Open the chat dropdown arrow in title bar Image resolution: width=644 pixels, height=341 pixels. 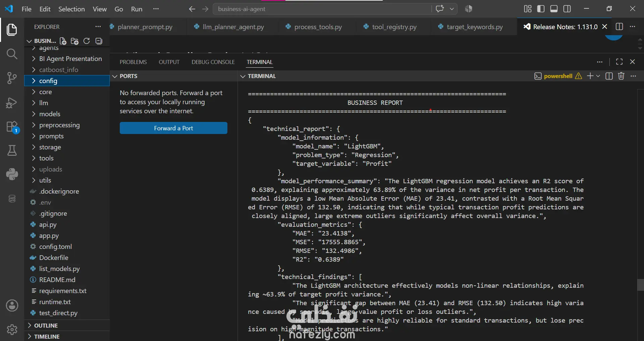coord(452,9)
